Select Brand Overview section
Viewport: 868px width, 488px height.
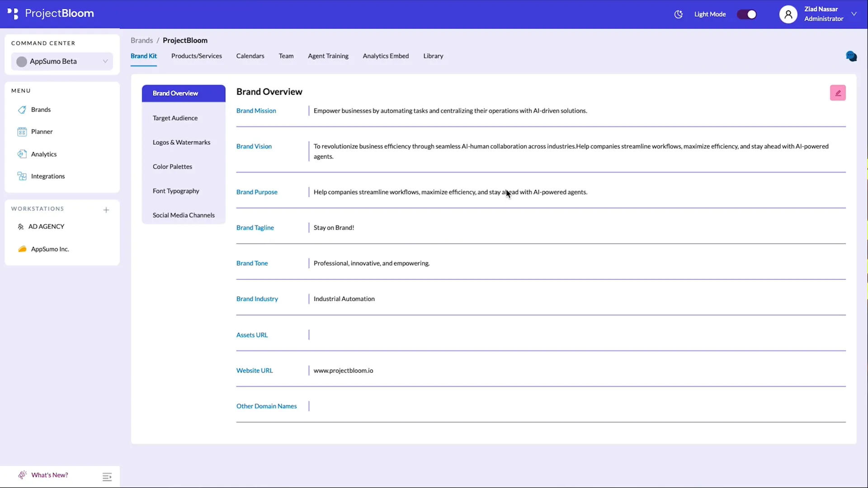coord(184,94)
